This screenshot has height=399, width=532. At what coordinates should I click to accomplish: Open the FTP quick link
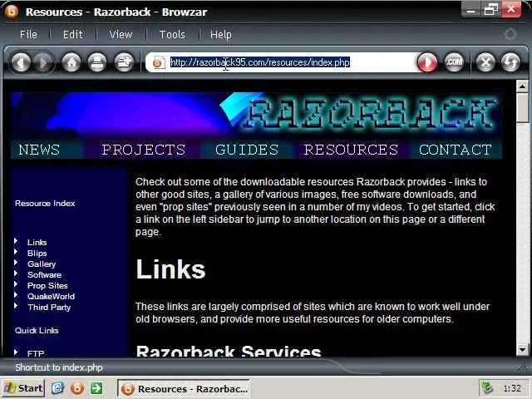36,353
